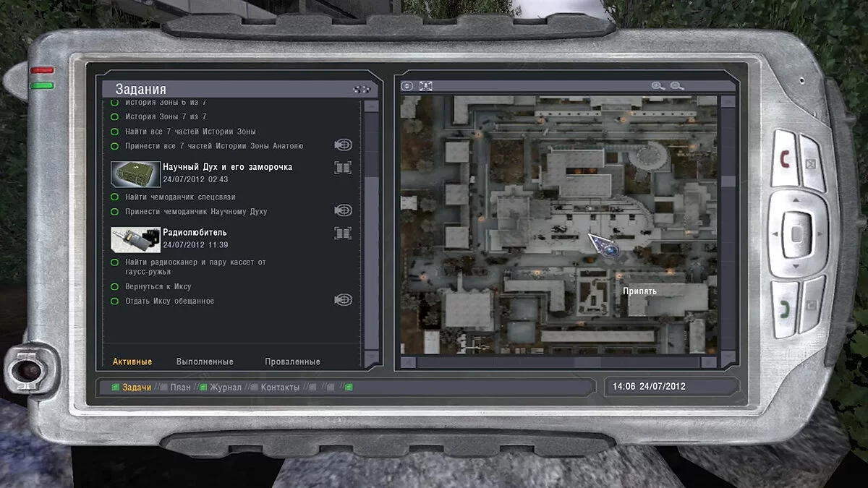868x488 pixels.
Task: Click the 14:06 24/07/2012 clock display
Action: (x=649, y=386)
